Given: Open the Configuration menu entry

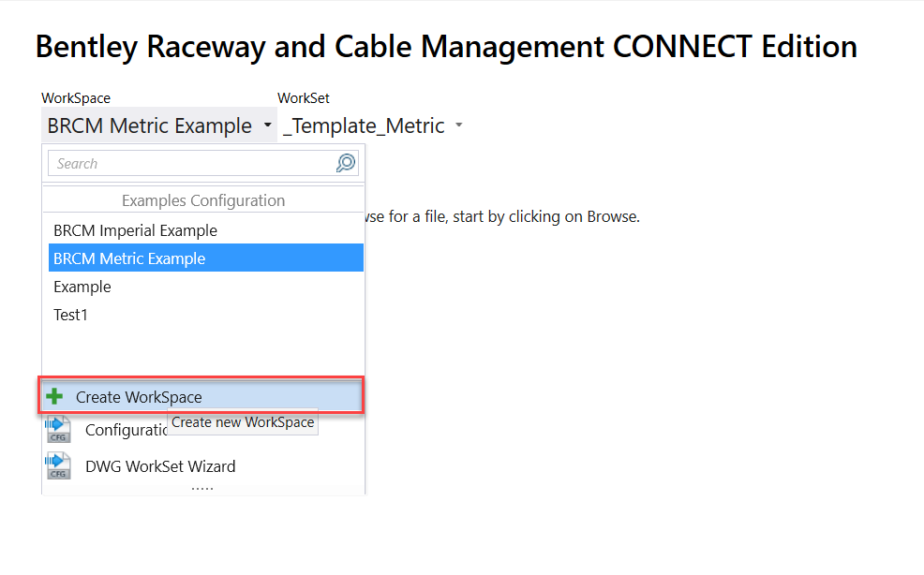Looking at the screenshot, I should pyautogui.click(x=127, y=430).
